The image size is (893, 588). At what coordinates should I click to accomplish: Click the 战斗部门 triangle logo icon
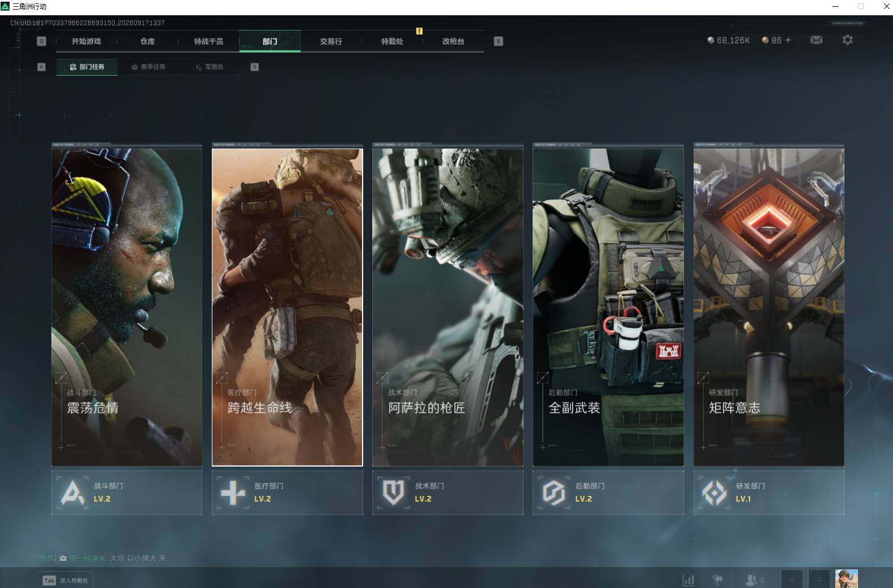tap(72, 493)
